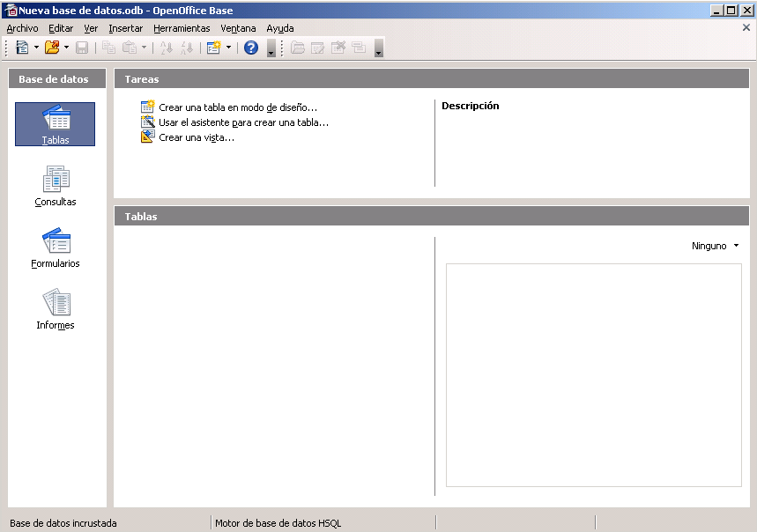Image resolution: width=757 pixels, height=532 pixels.
Task: Select Consultas in the database pane
Action: (55, 186)
